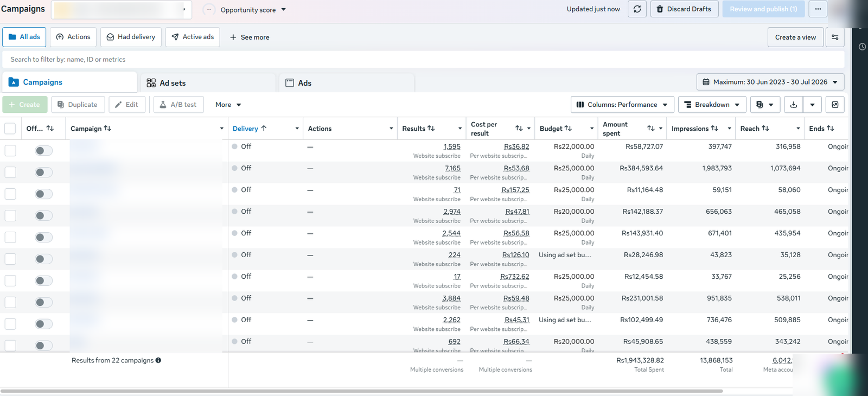868x396 pixels.
Task: Click the 3,884 results value
Action: (x=451, y=298)
